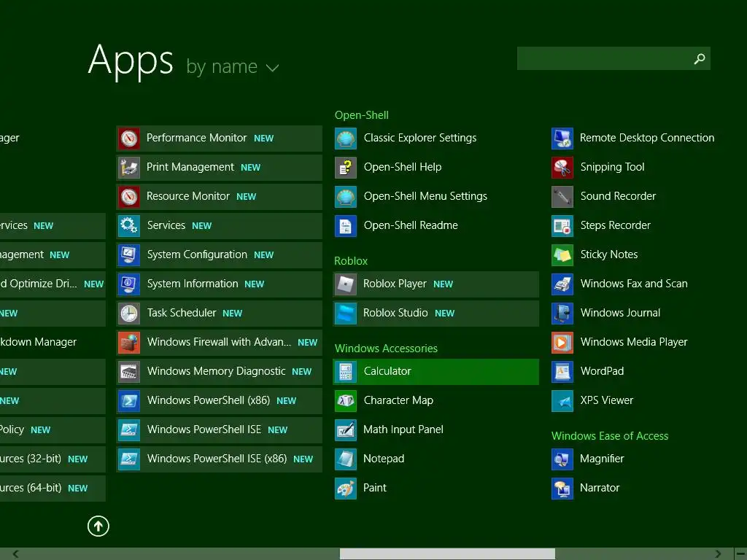Click the Task Scheduler clock icon
The width and height of the screenshot is (747, 560).
pos(128,314)
